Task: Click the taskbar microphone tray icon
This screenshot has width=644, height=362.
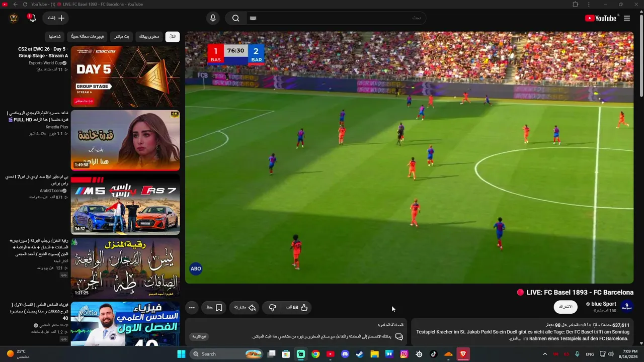Action: click(577, 354)
